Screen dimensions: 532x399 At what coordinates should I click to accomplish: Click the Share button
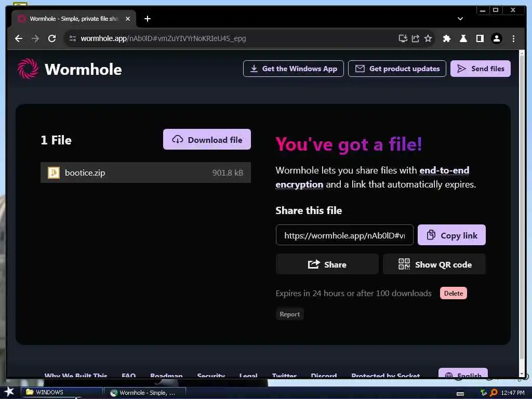(327, 264)
